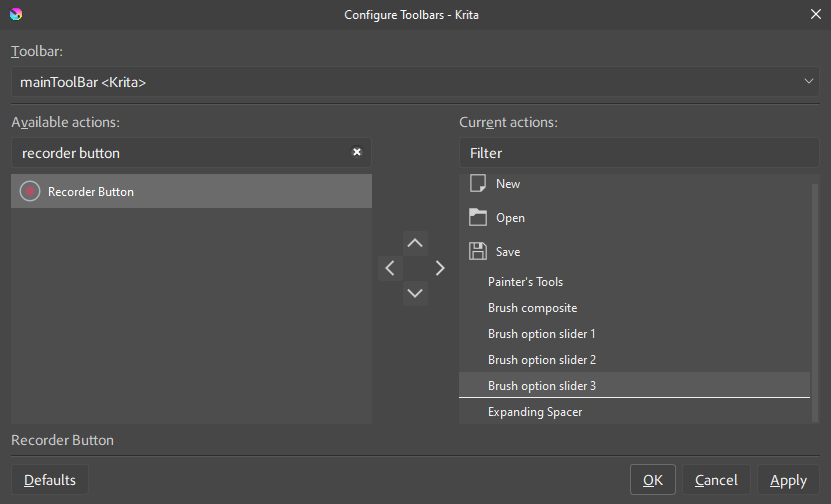Select Painter's Tools in current actions
This screenshot has height=504, width=831.
526,282
